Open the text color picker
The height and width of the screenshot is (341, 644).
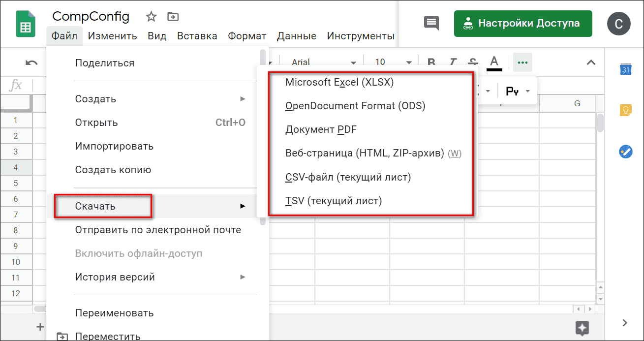494,62
